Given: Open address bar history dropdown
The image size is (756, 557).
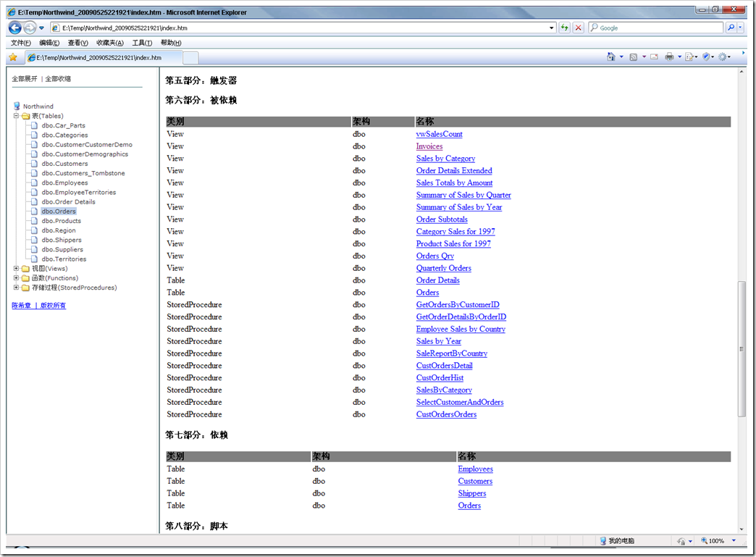Looking at the screenshot, I should coord(552,28).
